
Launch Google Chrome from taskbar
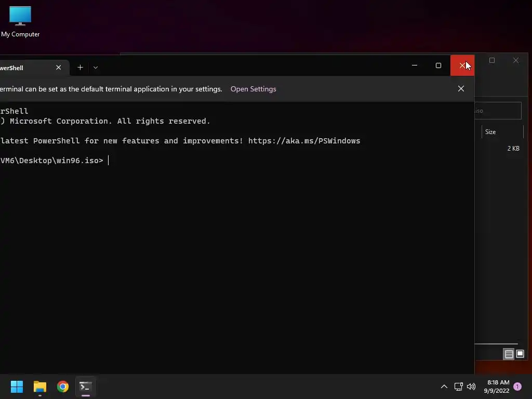point(63,387)
